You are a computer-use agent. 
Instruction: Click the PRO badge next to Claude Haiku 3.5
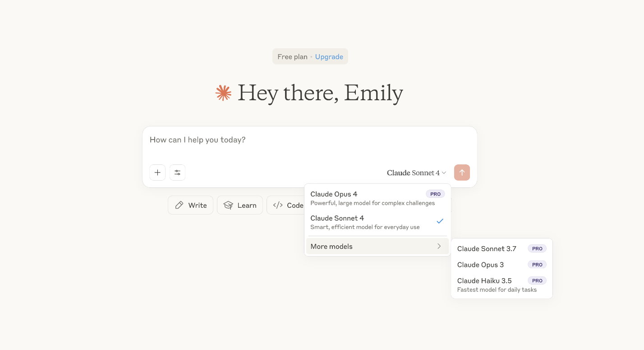tap(537, 280)
